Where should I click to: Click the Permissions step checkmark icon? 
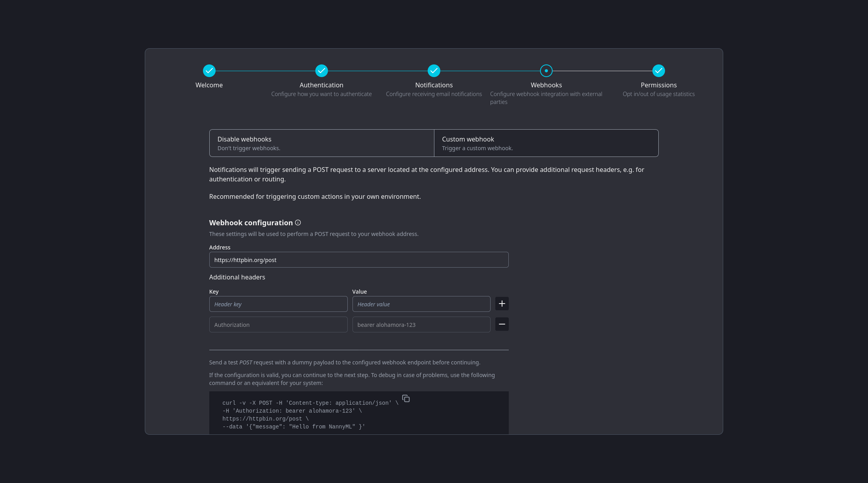tap(658, 71)
